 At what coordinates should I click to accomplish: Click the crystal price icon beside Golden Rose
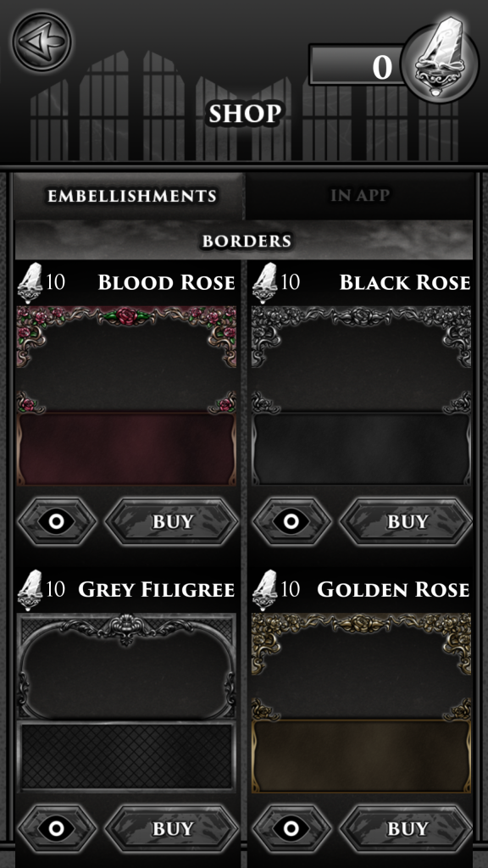tap(265, 590)
